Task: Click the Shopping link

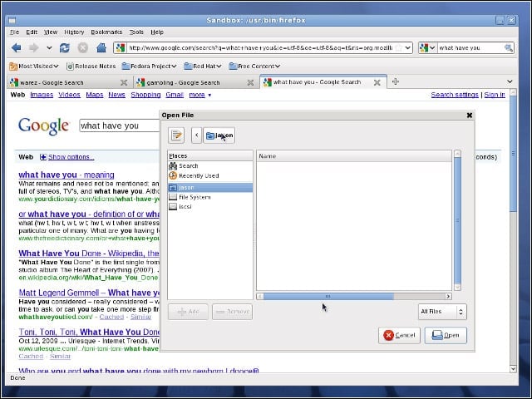Action: click(x=145, y=95)
